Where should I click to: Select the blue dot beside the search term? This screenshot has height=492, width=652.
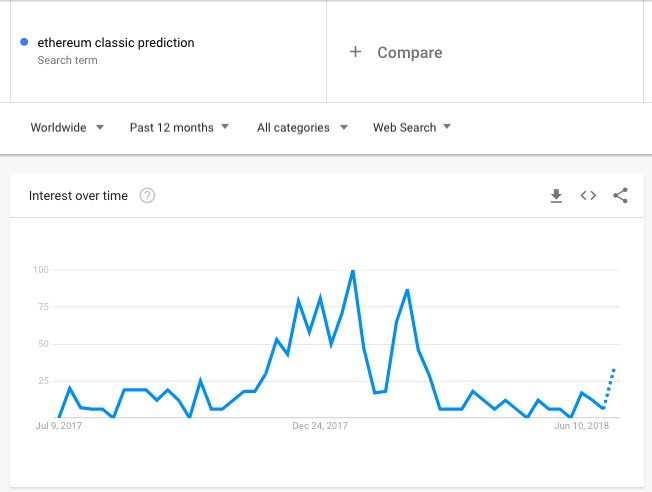[x=24, y=42]
